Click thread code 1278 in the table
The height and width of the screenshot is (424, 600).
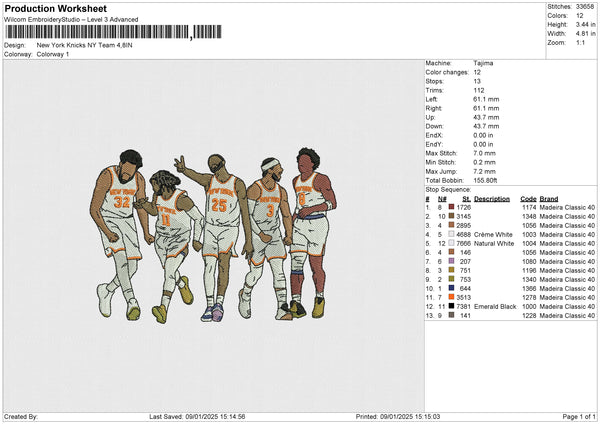pyautogui.click(x=529, y=297)
